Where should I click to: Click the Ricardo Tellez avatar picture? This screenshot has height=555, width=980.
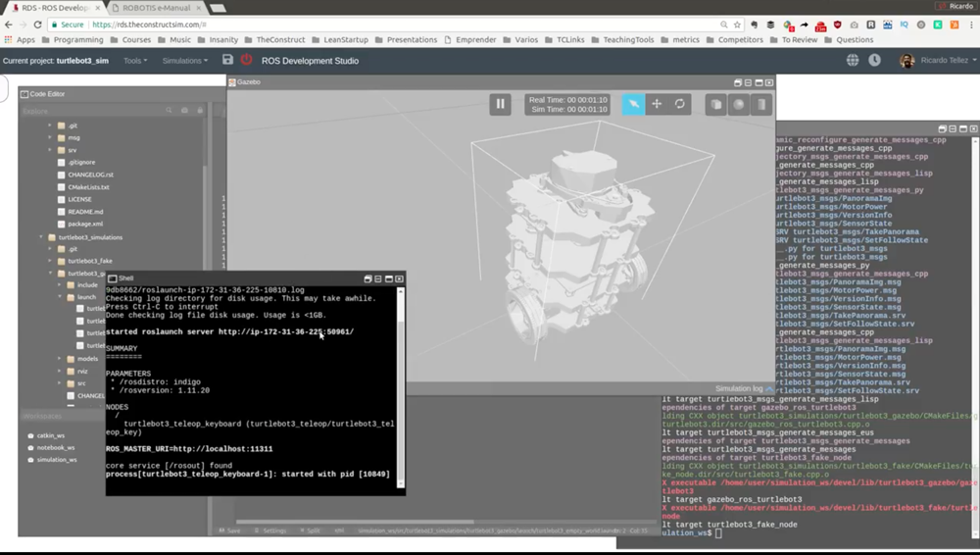click(x=906, y=61)
